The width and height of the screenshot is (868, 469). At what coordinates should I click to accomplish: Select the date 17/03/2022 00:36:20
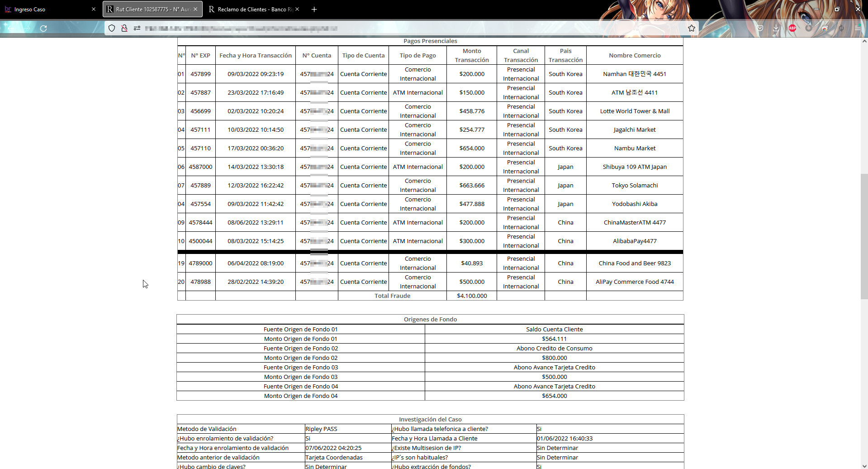tap(256, 148)
